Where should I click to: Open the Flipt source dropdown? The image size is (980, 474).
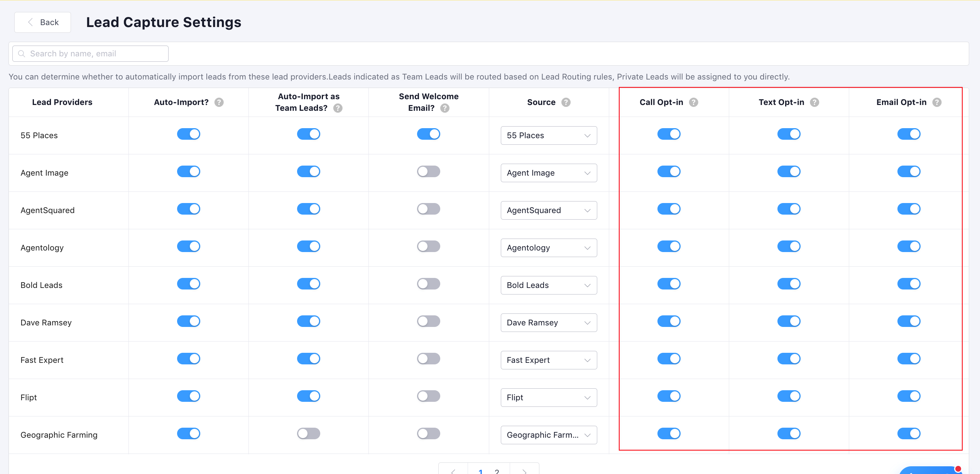tap(549, 398)
